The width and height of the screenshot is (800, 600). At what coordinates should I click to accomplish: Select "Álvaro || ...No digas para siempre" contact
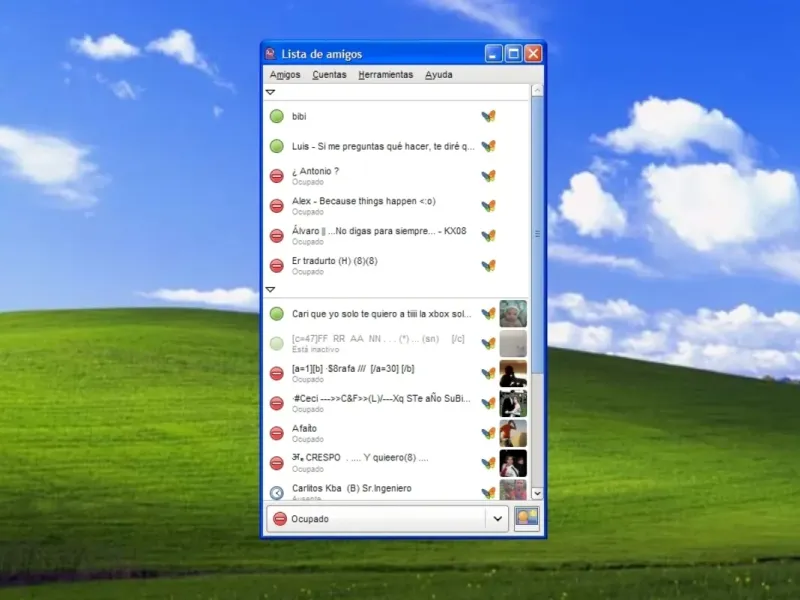pos(379,231)
